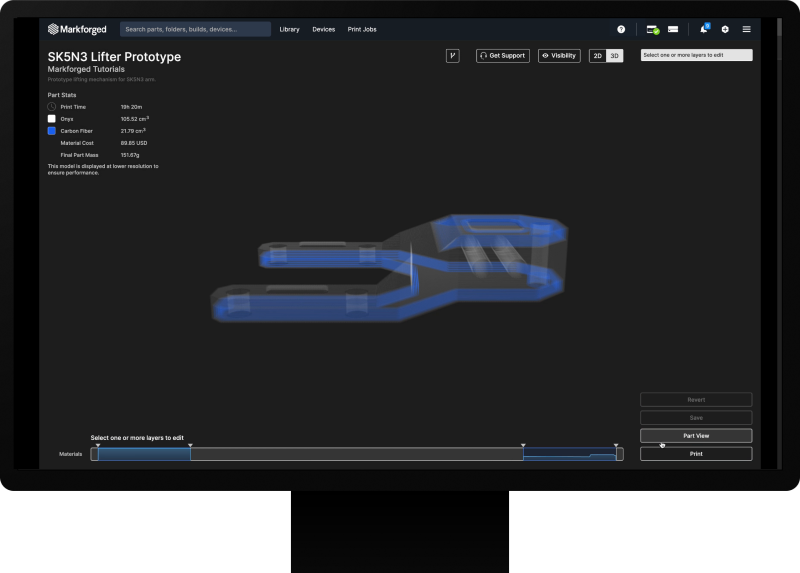Click the blue Carbon Fiber swatch
The image size is (800, 573).
52,131
